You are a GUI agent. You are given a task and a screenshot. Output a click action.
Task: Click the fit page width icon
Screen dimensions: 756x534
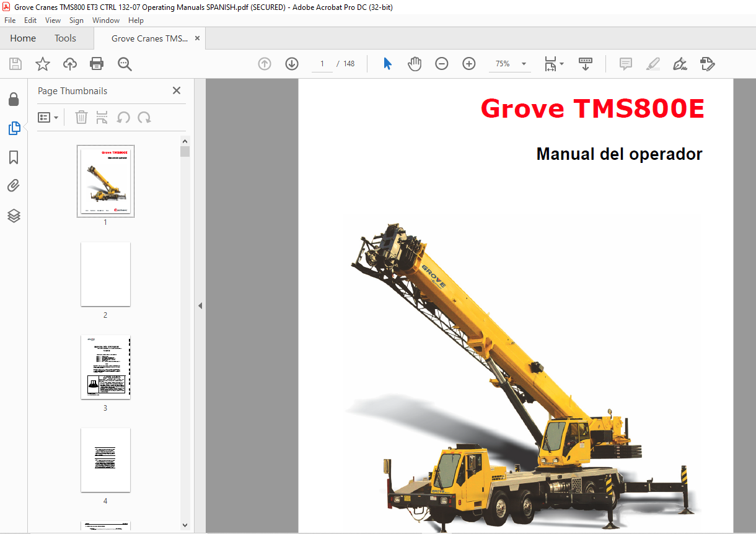point(550,64)
